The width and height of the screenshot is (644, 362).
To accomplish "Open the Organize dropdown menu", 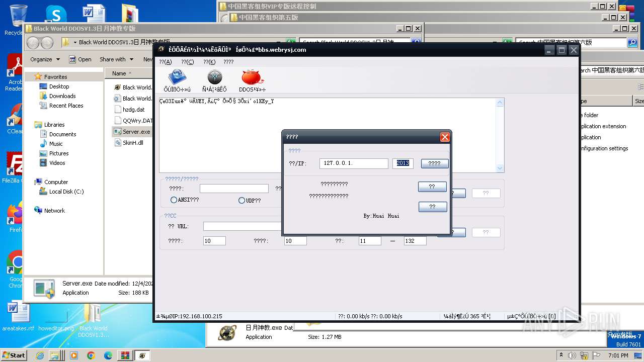I will (45, 59).
